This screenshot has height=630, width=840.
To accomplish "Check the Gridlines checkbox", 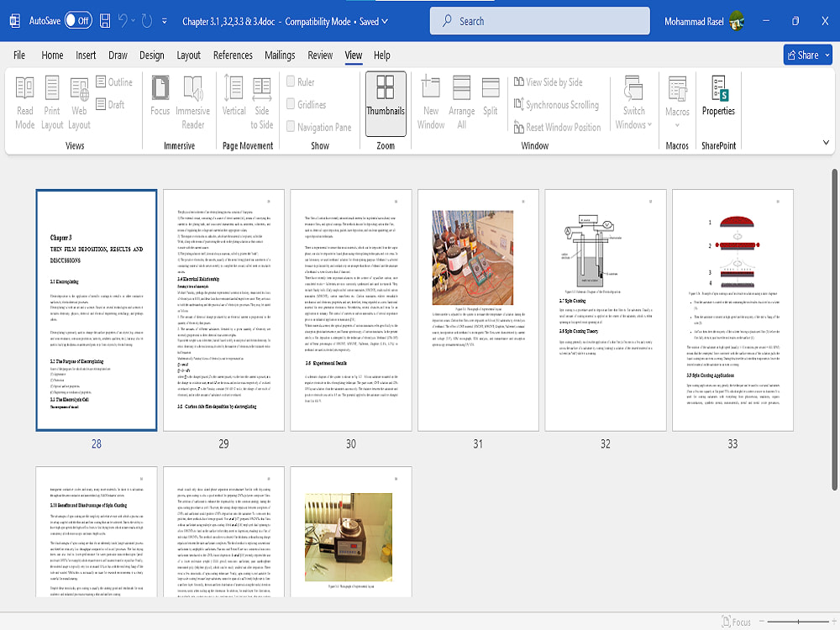I will [291, 104].
